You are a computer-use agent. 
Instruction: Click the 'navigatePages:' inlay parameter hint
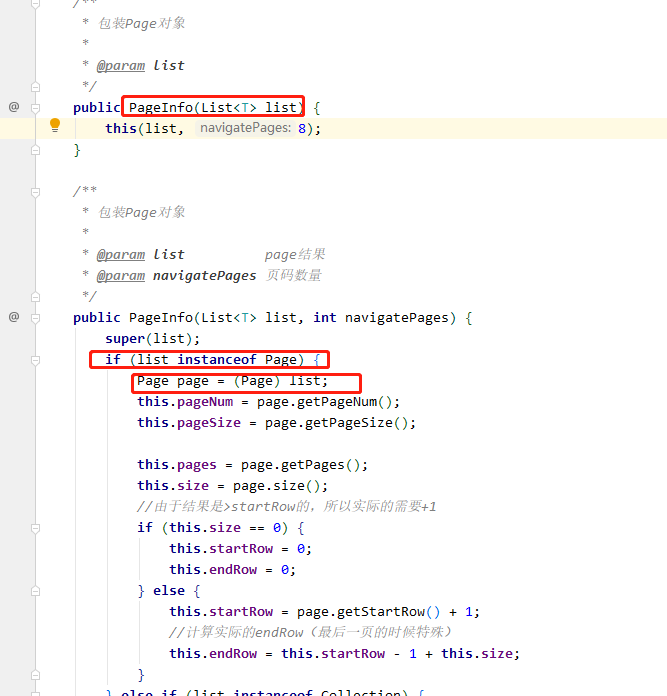[x=245, y=128]
